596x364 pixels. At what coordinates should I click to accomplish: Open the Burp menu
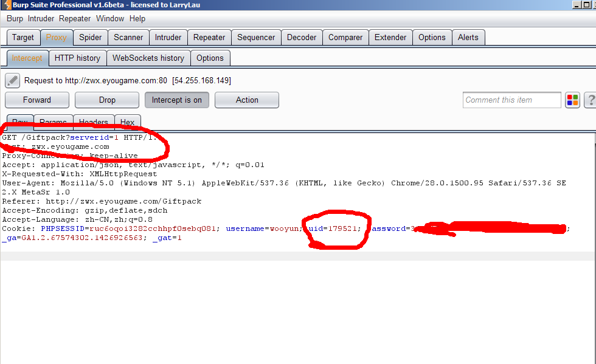point(15,19)
